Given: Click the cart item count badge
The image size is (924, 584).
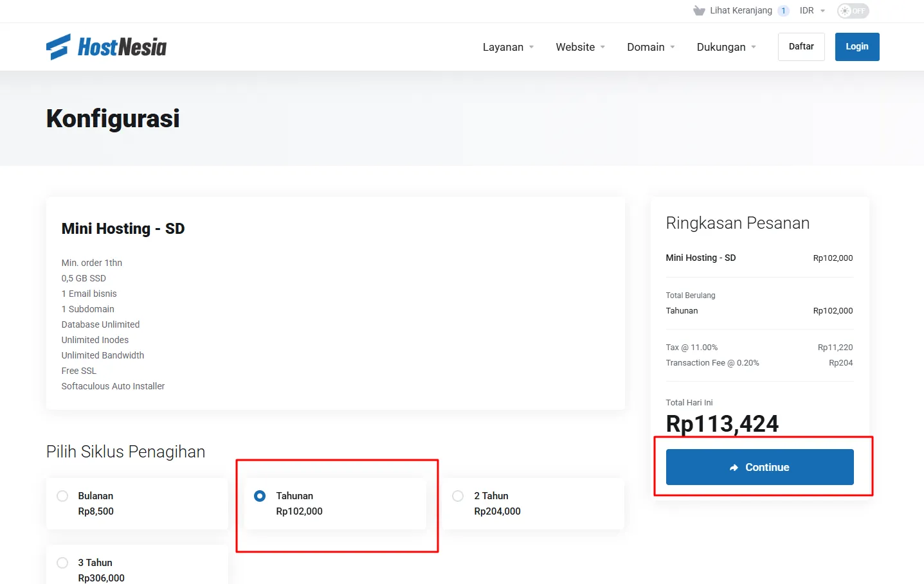Looking at the screenshot, I should [x=783, y=11].
